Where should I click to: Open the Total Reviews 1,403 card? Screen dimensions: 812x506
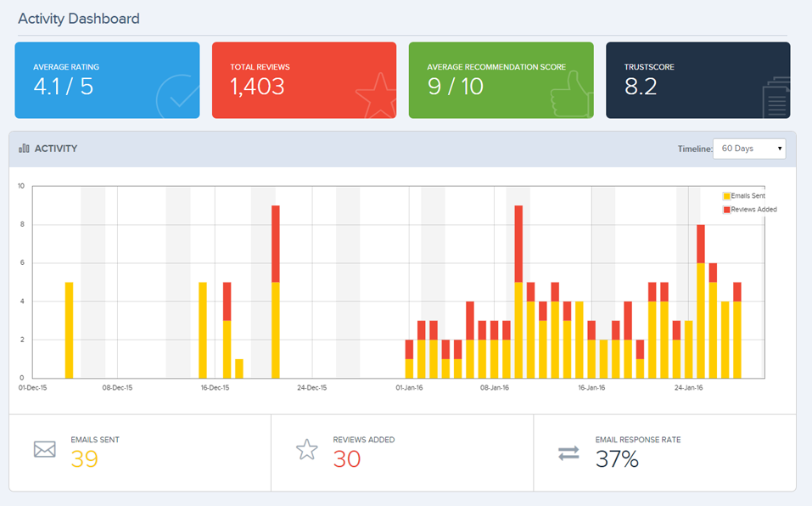click(x=304, y=81)
